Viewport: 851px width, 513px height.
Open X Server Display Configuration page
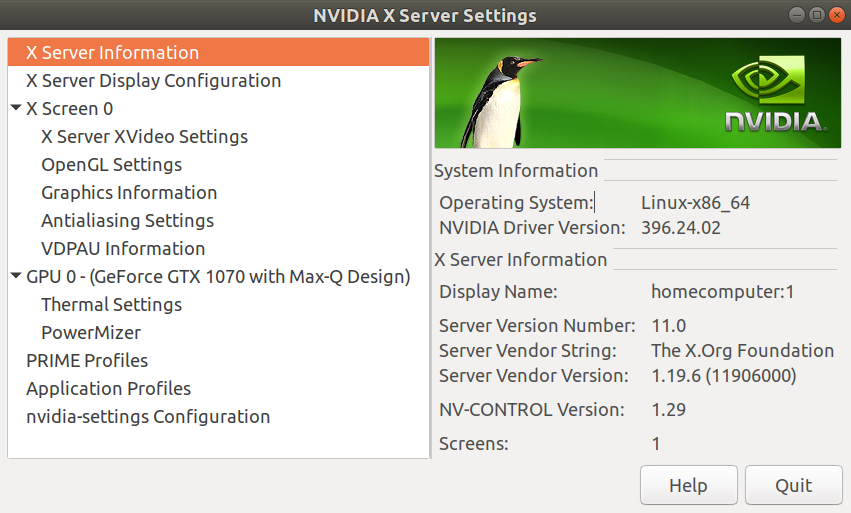coord(153,80)
